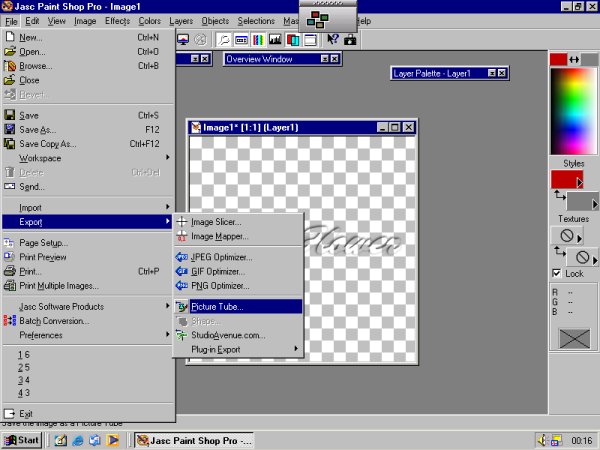Swap foreground and background colors arrow
The width and height of the screenshot is (600, 450).
(574, 60)
